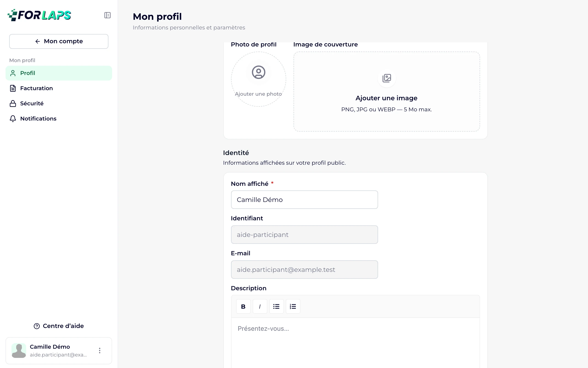Click Camille Démo avatar thumbnail
588x368 pixels.
pos(19,351)
